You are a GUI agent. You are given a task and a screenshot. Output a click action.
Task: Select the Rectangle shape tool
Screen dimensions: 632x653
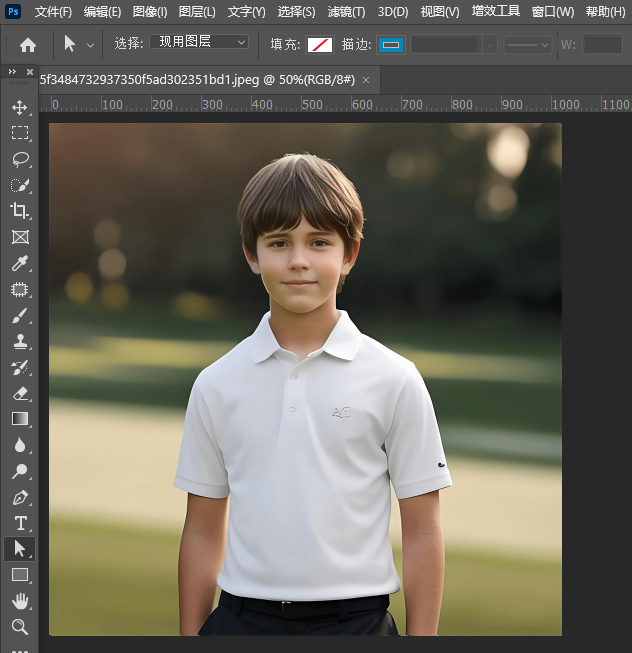coord(20,575)
